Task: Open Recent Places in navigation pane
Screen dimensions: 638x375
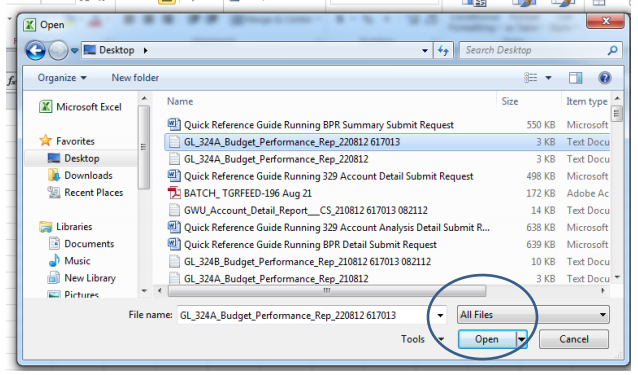Action: tap(85, 192)
